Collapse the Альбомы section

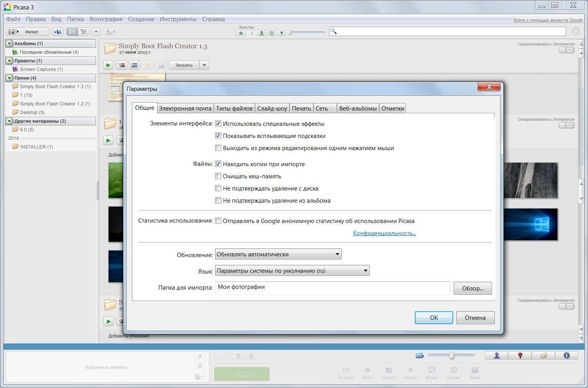click(x=10, y=44)
